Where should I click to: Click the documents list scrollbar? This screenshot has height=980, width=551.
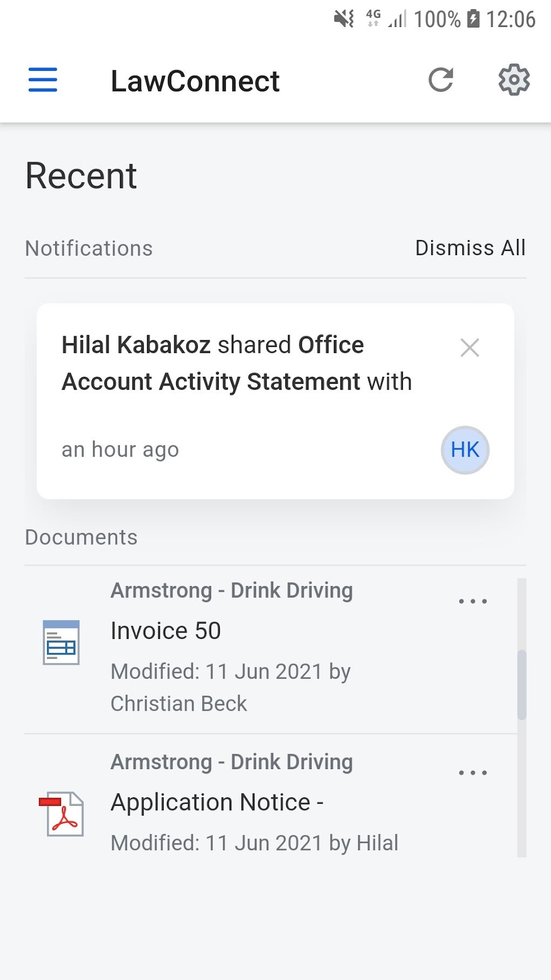pyautogui.click(x=521, y=684)
